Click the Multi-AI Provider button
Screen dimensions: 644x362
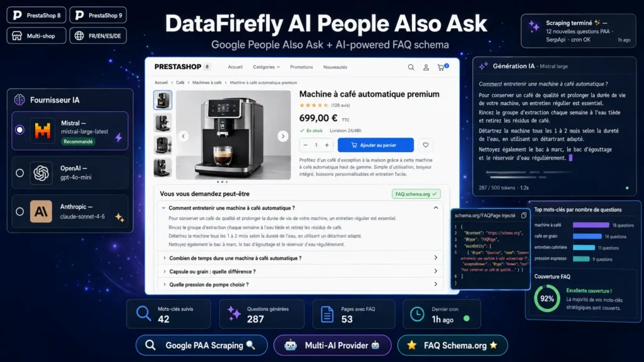click(332, 345)
